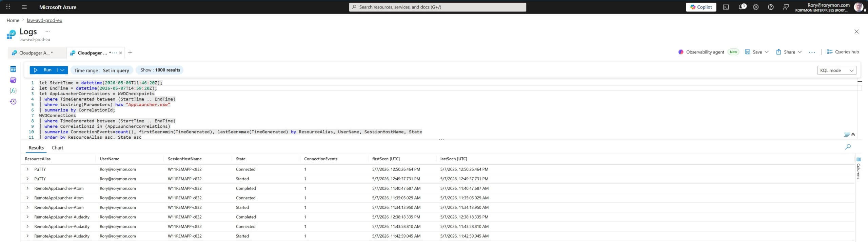Click the Save button
Viewport: 868px width, 242px height.
753,52
